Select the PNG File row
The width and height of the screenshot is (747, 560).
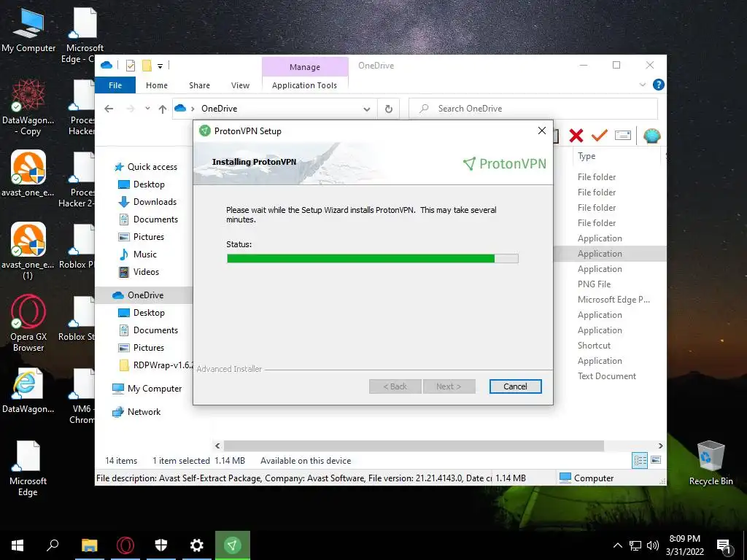594,284
